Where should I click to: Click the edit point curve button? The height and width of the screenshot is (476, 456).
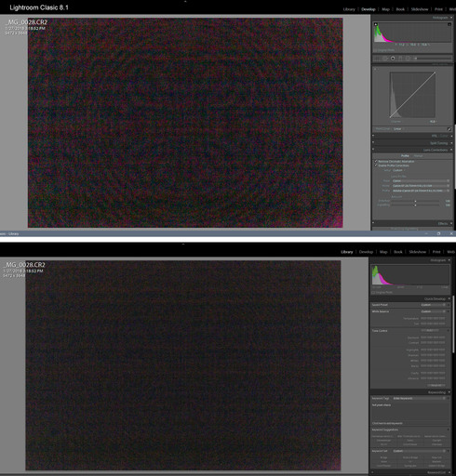[x=449, y=129]
